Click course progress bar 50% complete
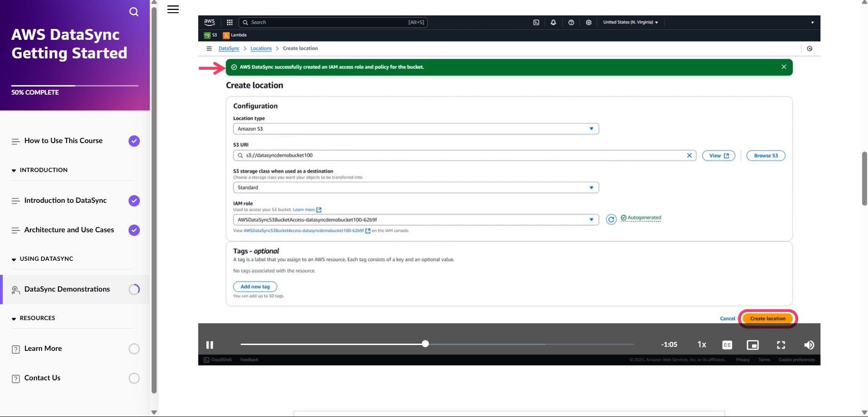 point(75,86)
